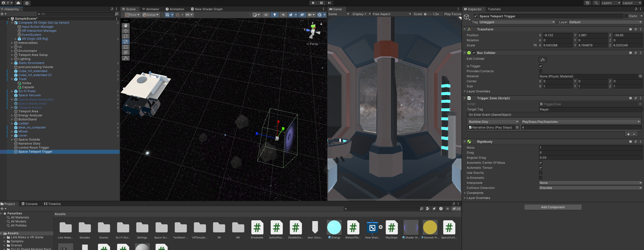Select the Rect transform tool
The height and width of the screenshot is (250, 644).
(x=126, y=47)
